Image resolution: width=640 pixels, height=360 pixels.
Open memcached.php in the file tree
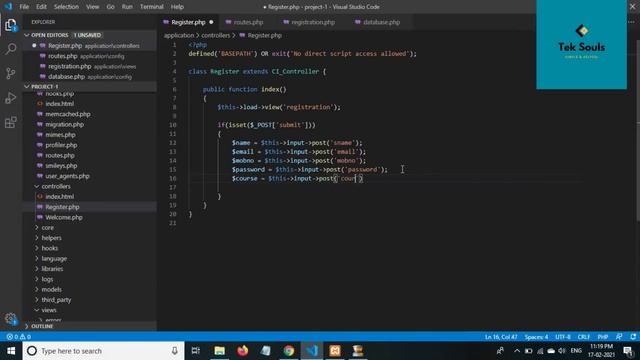(68, 114)
